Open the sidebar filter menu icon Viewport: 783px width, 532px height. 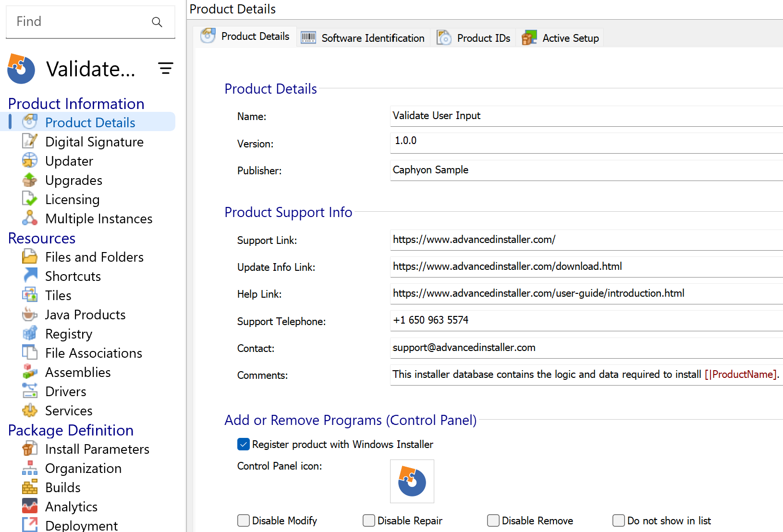click(166, 68)
